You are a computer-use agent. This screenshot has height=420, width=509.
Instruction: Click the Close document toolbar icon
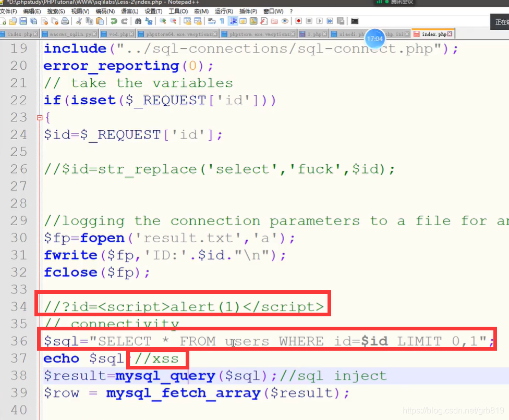[x=44, y=21]
